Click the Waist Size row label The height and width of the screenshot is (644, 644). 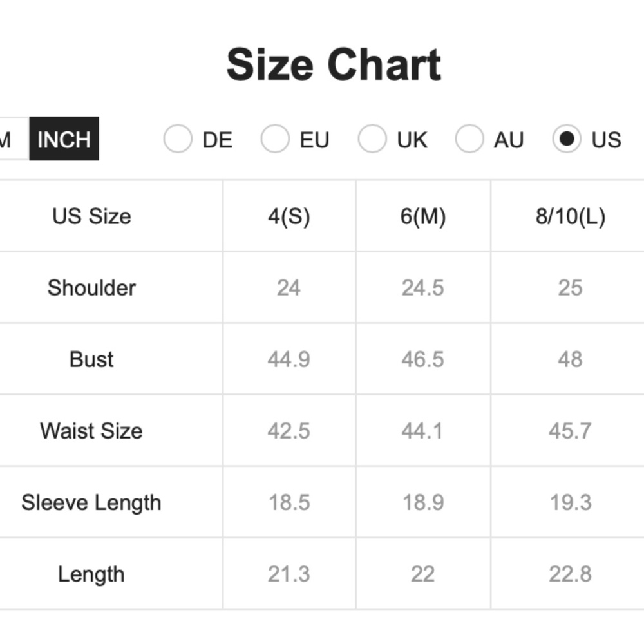pyautogui.click(x=91, y=431)
